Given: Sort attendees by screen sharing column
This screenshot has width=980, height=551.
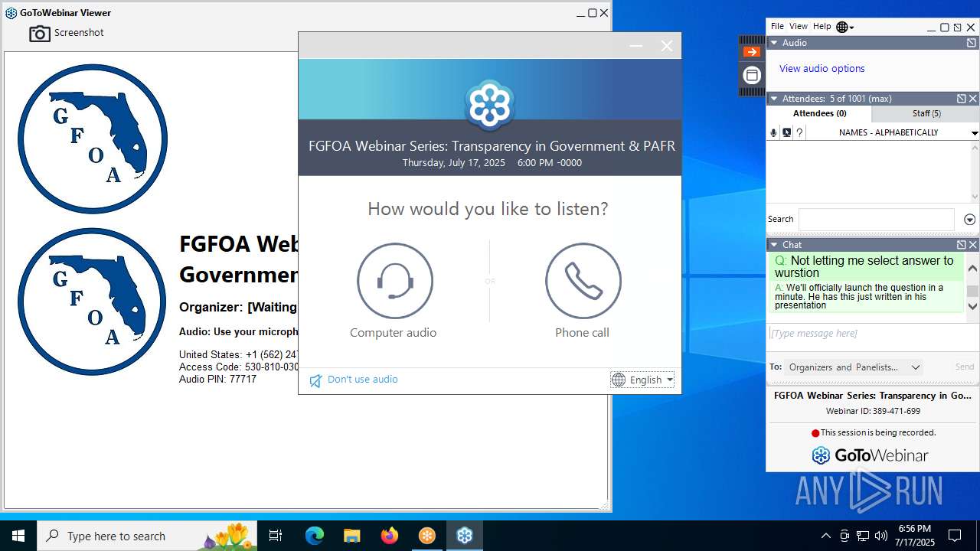Looking at the screenshot, I should pyautogui.click(x=786, y=132).
